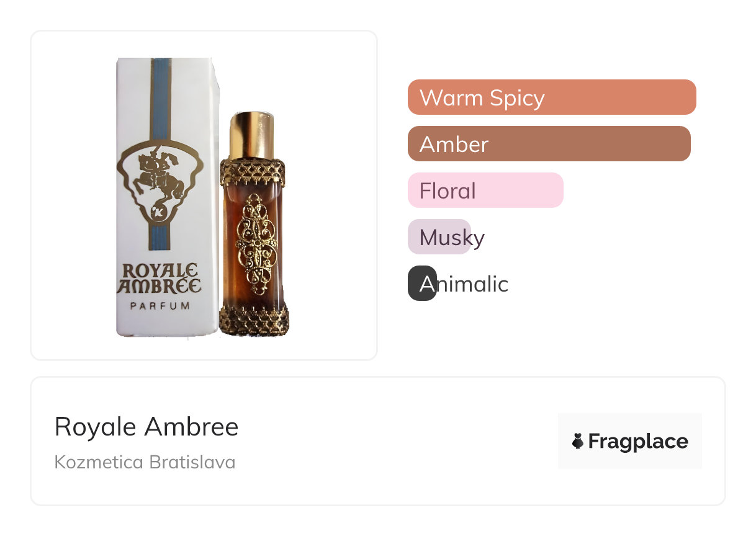Click the dark Animalic accord bar
Viewport: 756px width, 536px height.
422,284
